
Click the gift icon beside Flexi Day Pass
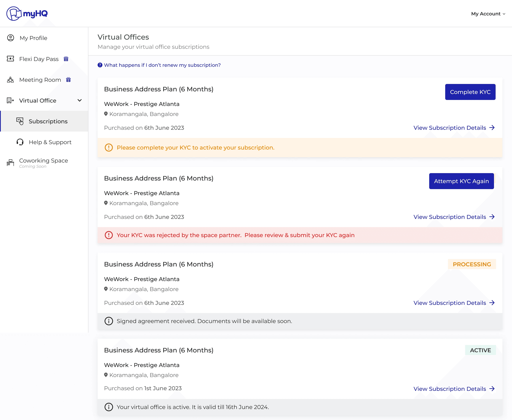(66, 59)
